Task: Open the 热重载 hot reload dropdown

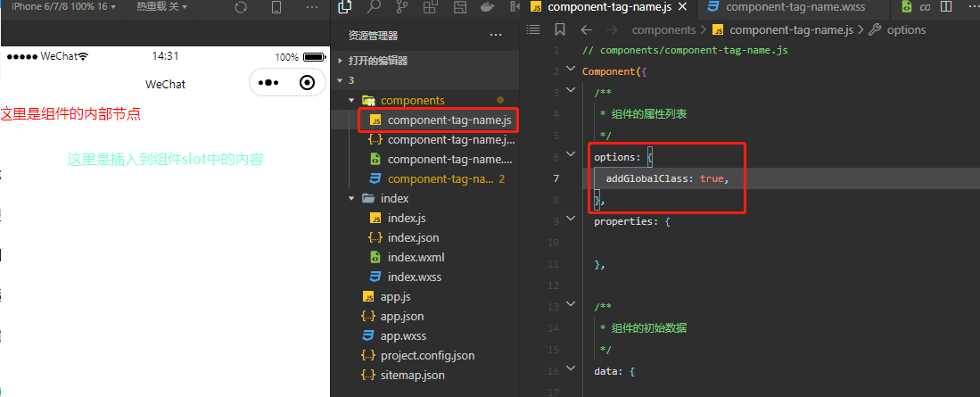Action: (161, 6)
